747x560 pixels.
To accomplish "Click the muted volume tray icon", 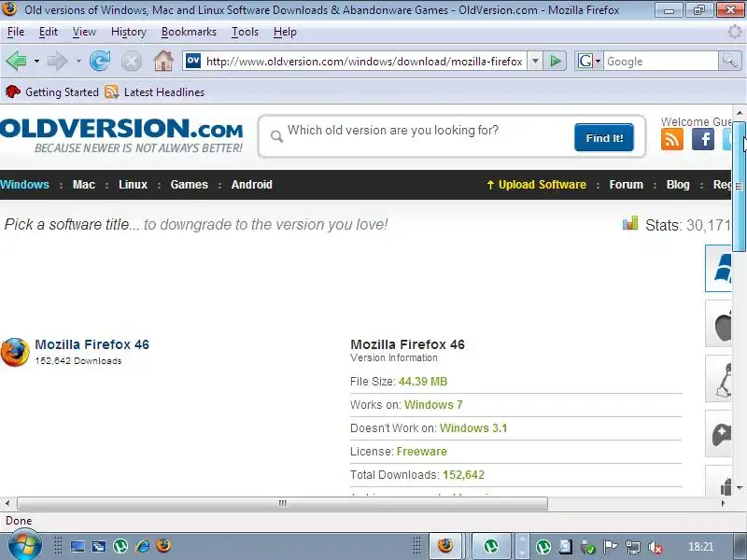I will pyautogui.click(x=655, y=547).
